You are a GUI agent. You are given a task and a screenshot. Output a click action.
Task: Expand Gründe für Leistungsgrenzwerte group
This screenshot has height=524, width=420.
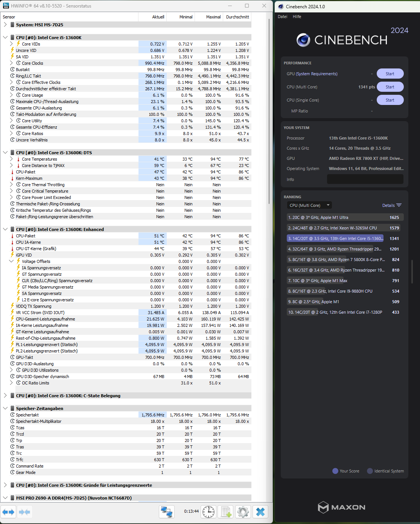click(5, 485)
